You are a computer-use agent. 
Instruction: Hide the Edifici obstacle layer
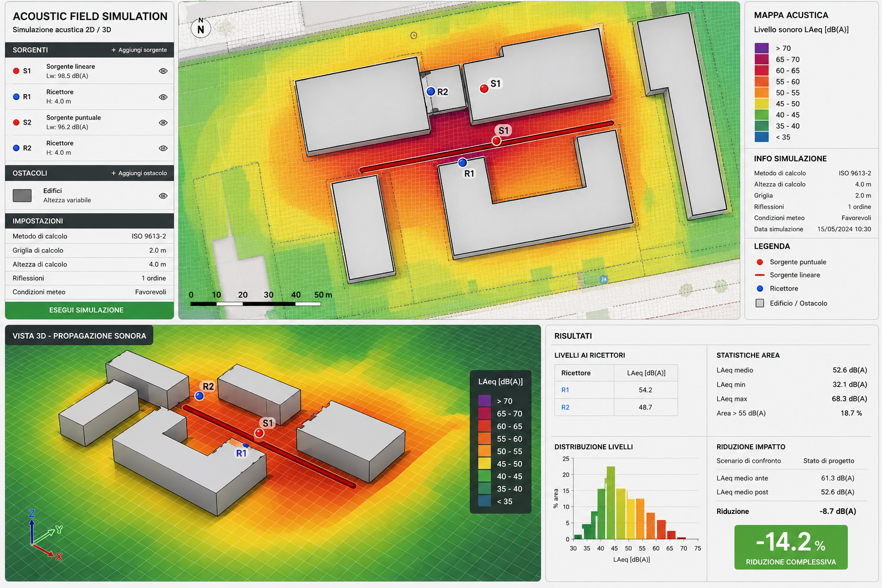(163, 196)
